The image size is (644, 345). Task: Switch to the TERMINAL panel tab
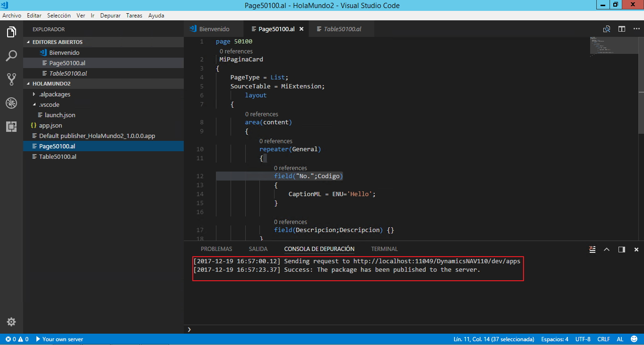[384, 249]
